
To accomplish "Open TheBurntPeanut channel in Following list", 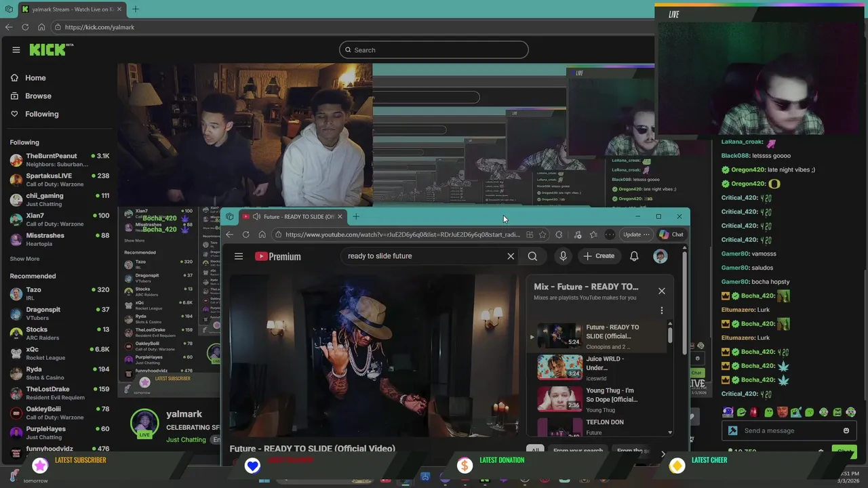I will [60, 160].
